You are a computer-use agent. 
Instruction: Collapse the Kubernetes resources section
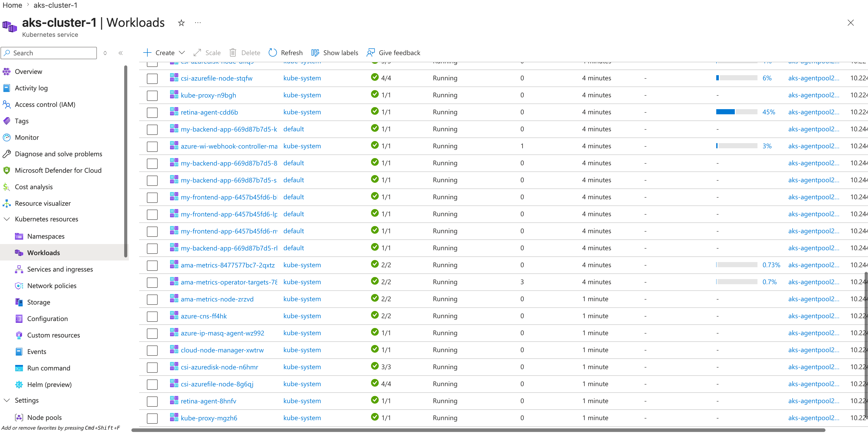[x=7, y=219]
